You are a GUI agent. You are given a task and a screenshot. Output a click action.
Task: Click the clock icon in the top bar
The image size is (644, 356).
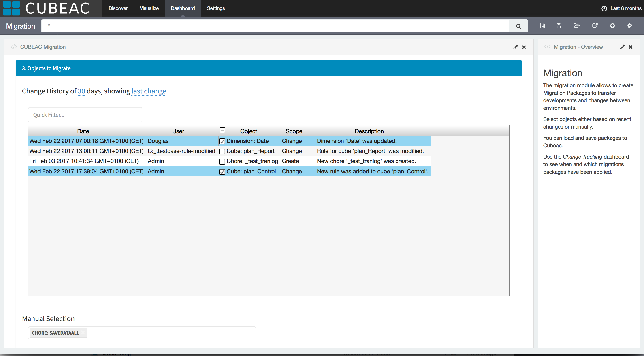point(604,8)
